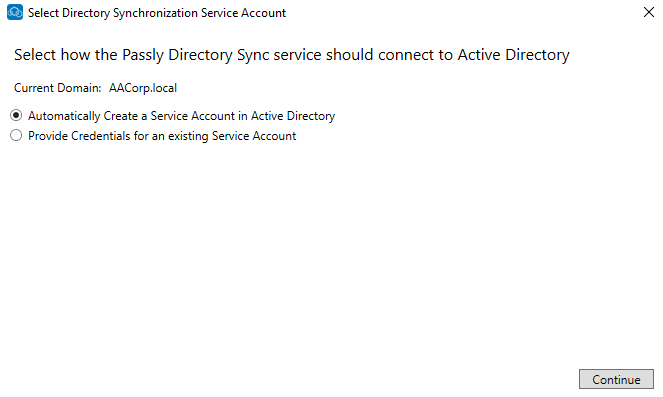Click 'Service Account' at the end of the window title
Viewport: 663px width, 397px height.
(x=244, y=13)
